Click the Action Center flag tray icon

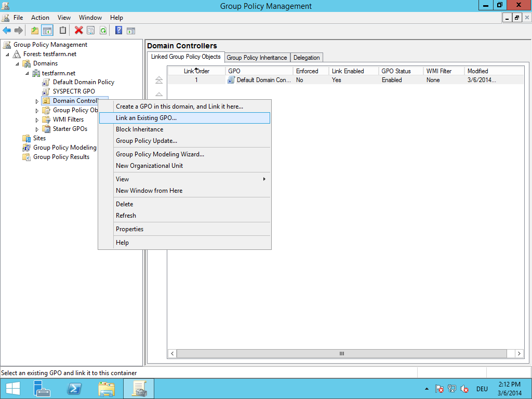(x=439, y=389)
